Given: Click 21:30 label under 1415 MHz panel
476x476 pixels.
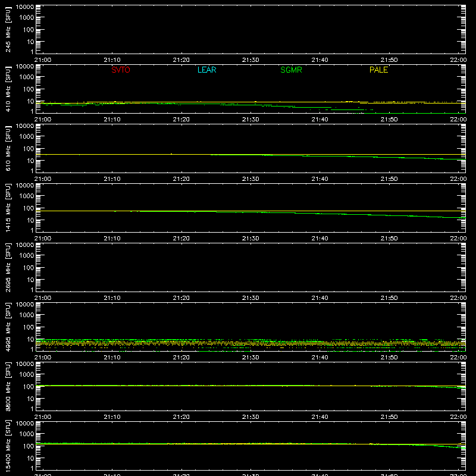Looking at the screenshot, I should coord(250,239).
